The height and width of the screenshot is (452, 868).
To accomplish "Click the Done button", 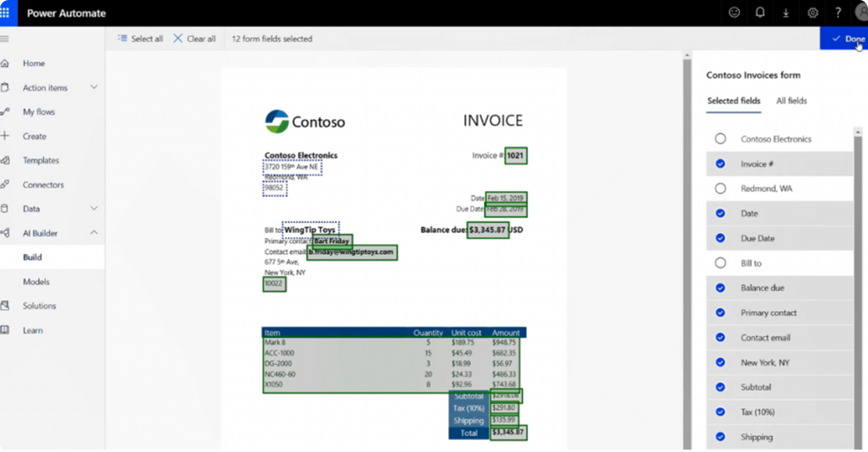I will (x=844, y=38).
